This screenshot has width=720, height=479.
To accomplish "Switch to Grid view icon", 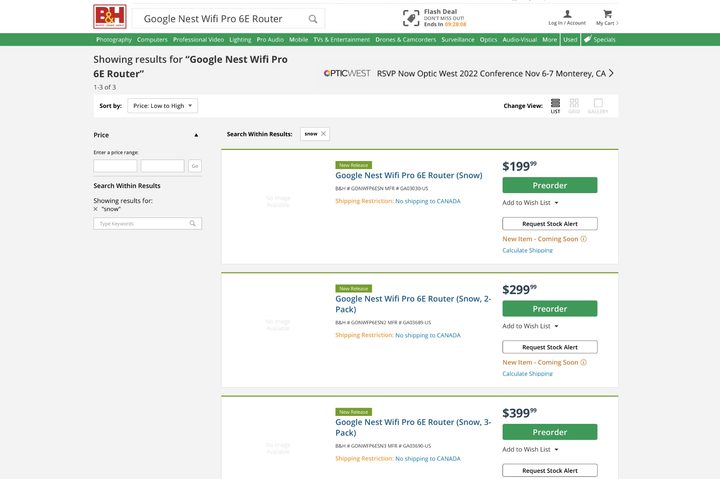I will (574, 105).
